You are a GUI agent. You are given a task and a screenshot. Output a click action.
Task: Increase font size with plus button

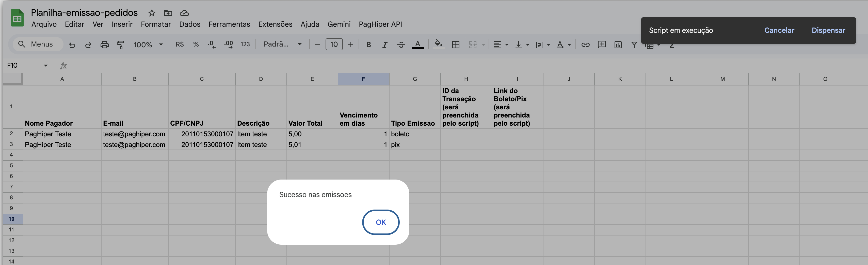350,44
